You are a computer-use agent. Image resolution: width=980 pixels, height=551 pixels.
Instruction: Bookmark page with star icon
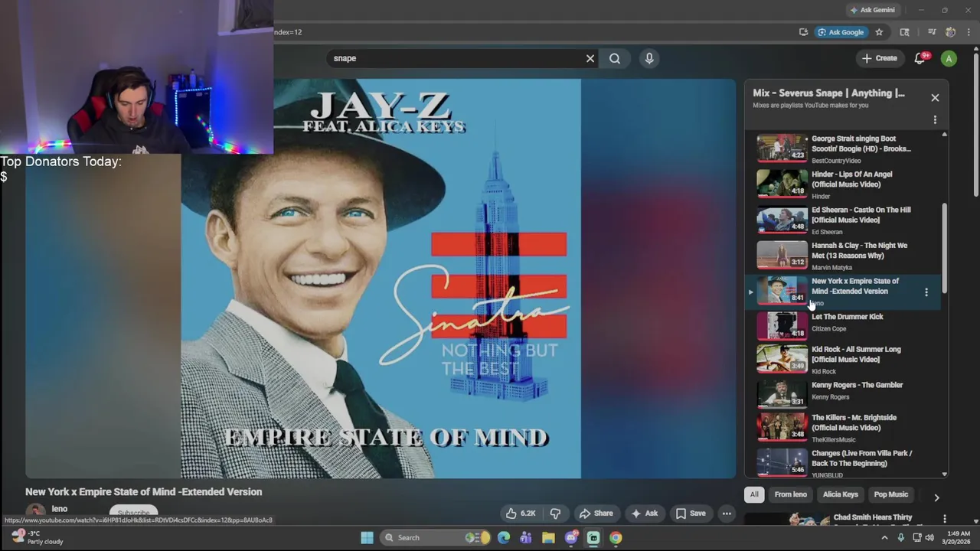[879, 32]
